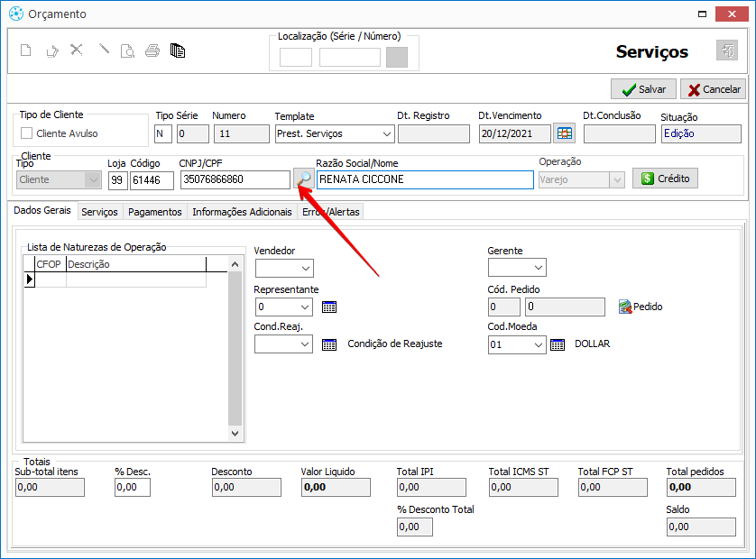756x559 pixels.
Task: Click the copy documents toolbar icon
Action: pos(178,50)
